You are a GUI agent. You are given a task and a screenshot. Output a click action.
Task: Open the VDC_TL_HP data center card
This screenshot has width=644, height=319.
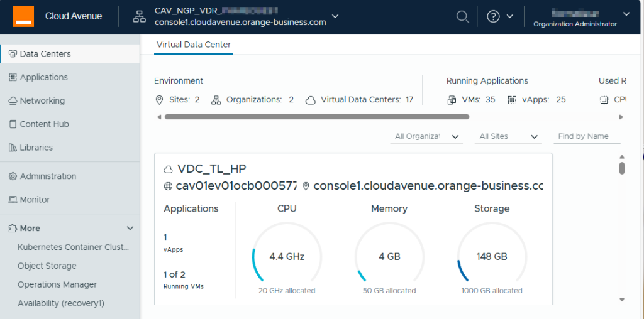pyautogui.click(x=212, y=169)
